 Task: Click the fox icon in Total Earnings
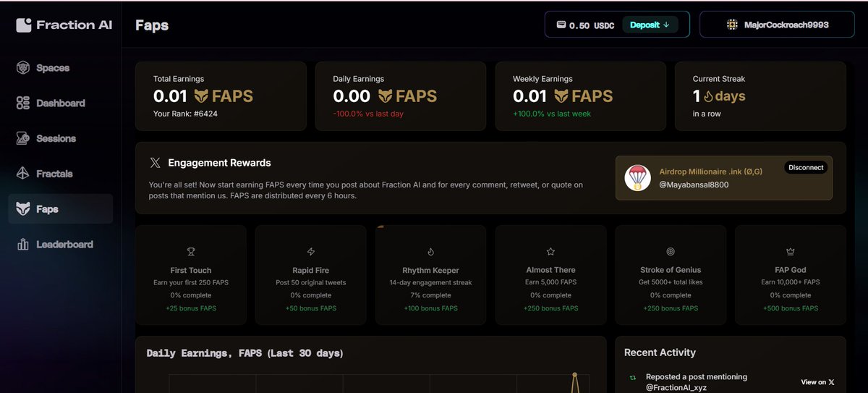(202, 96)
